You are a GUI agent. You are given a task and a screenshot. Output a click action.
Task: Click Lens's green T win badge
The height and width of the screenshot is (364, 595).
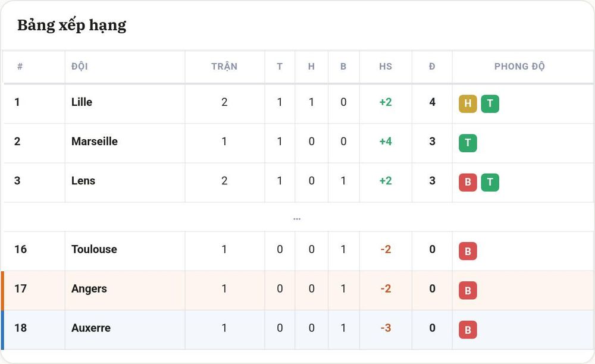point(490,183)
